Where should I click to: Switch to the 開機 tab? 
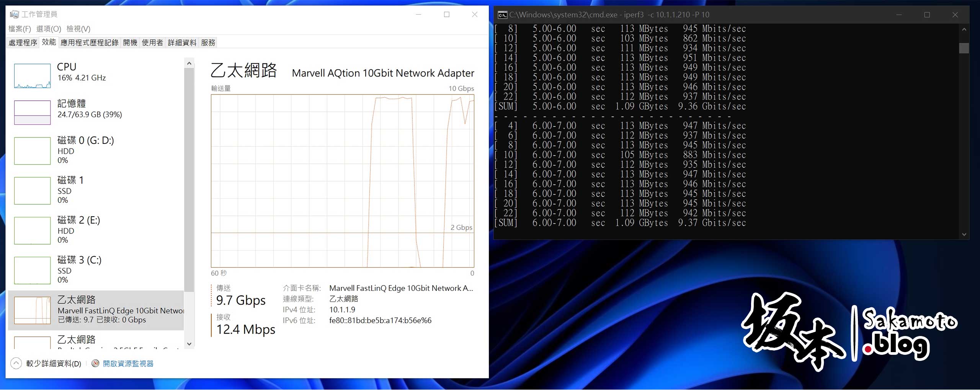130,42
